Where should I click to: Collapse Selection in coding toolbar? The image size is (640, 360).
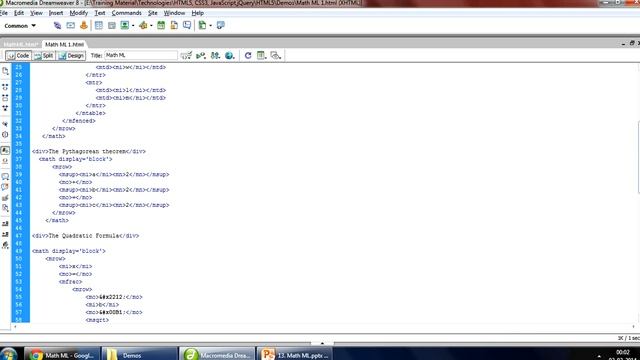pyautogui.click(x=5, y=98)
